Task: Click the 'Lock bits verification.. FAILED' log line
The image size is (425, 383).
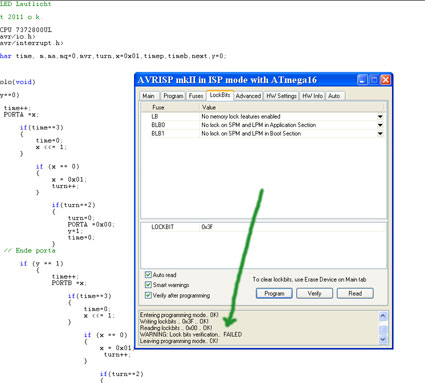Action: (x=191, y=334)
